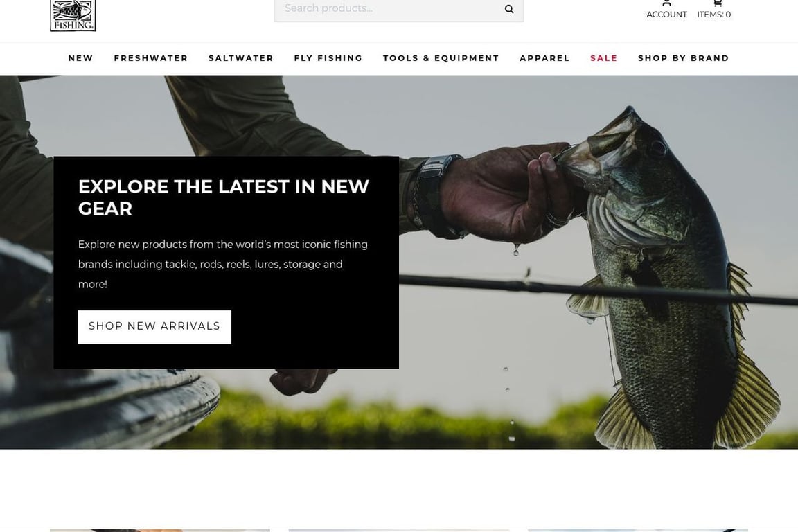View the Sale section
Image resolution: width=798 pixels, height=532 pixels.
pyautogui.click(x=603, y=58)
